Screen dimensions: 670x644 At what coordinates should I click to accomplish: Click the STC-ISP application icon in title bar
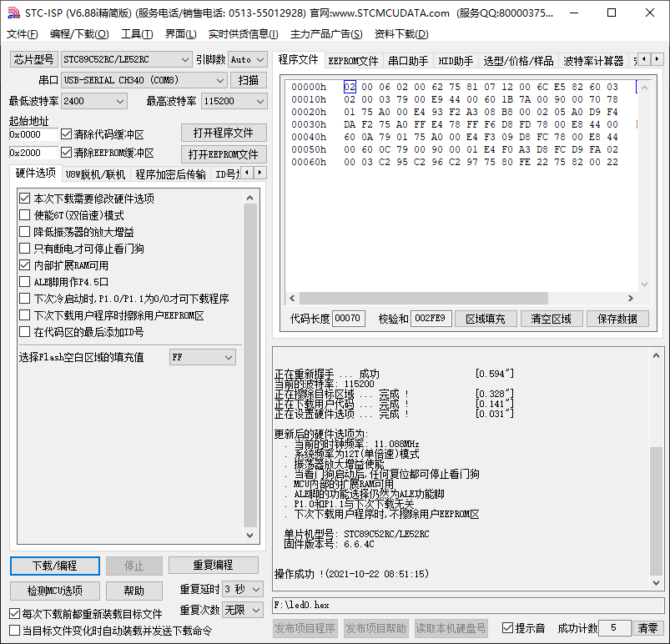[13, 13]
